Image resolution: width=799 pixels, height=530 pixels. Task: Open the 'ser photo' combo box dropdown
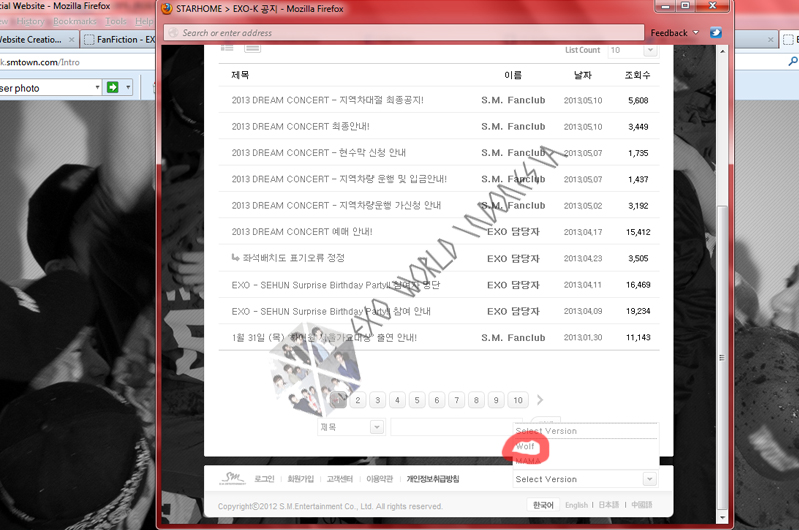(x=97, y=88)
